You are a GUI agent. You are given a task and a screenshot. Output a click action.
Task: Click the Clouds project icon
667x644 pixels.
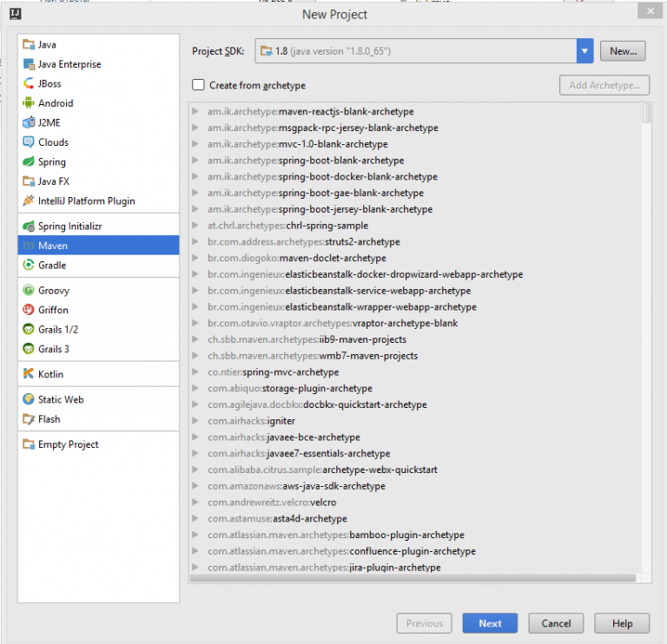tap(29, 142)
